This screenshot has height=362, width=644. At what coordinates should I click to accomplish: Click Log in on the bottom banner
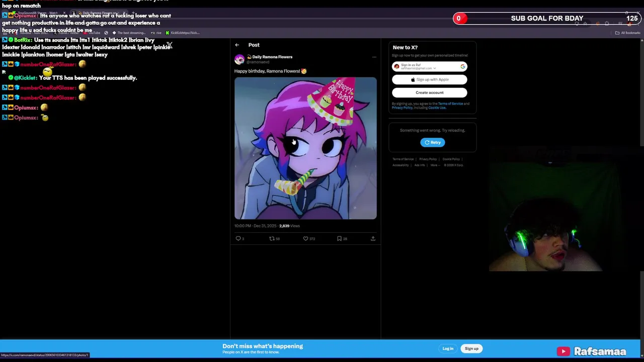click(448, 348)
